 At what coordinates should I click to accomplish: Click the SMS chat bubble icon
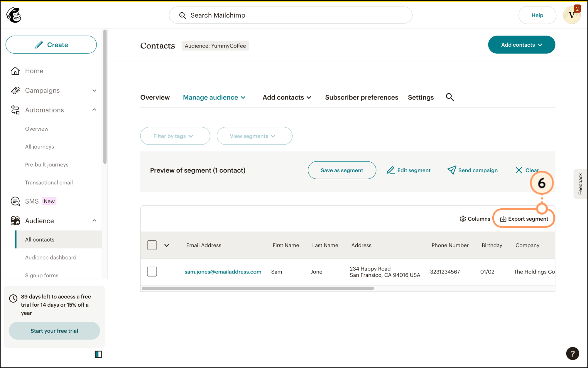(x=15, y=201)
